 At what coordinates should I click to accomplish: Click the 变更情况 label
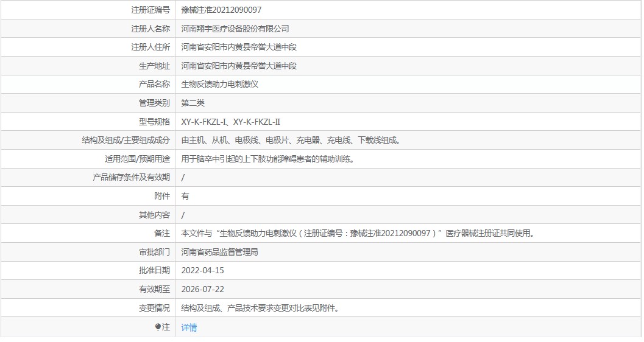point(154,308)
